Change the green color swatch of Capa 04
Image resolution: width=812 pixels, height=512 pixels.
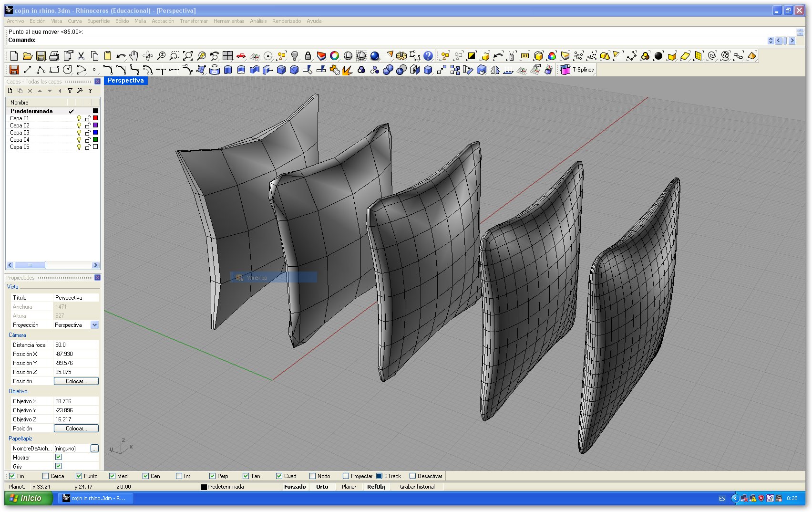(x=95, y=139)
